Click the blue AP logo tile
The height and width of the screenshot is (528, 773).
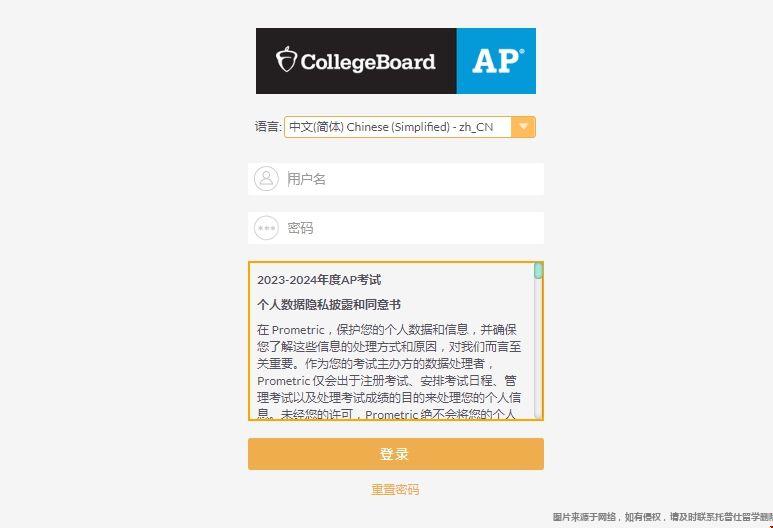tap(496, 61)
